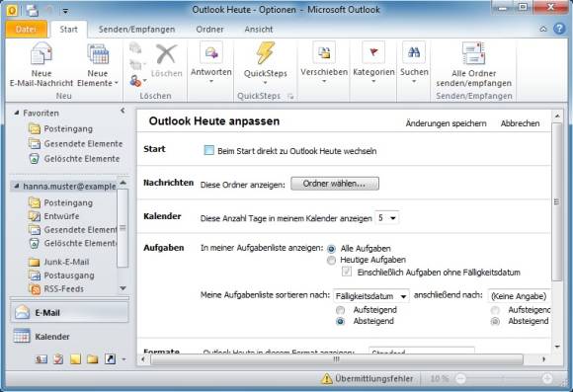This screenshot has width=573, height=392.
Task: Click the zoom in plus button
Action: point(547,379)
